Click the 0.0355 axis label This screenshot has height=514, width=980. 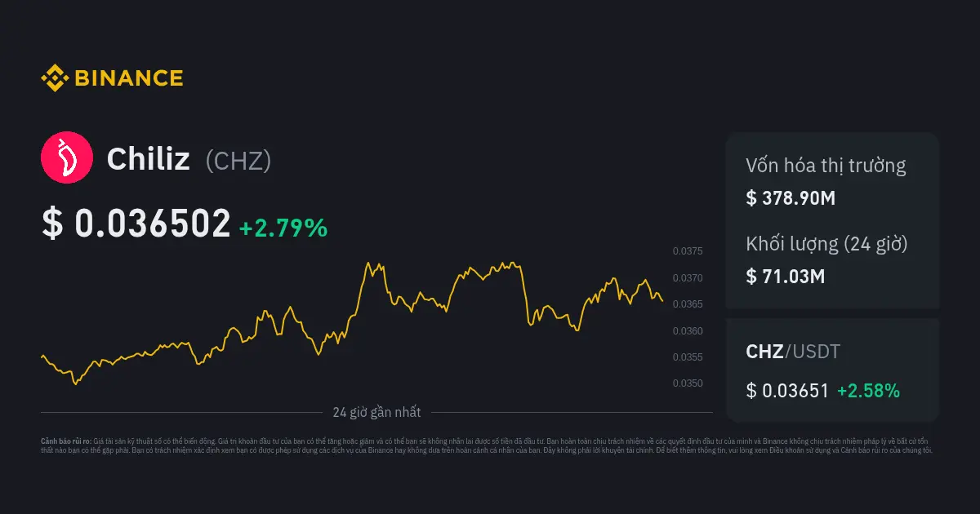687,357
